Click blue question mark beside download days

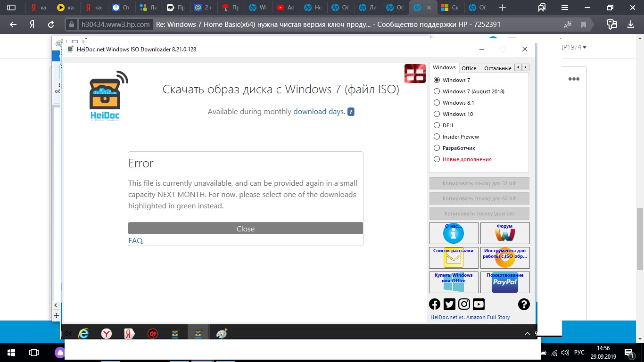(x=351, y=112)
